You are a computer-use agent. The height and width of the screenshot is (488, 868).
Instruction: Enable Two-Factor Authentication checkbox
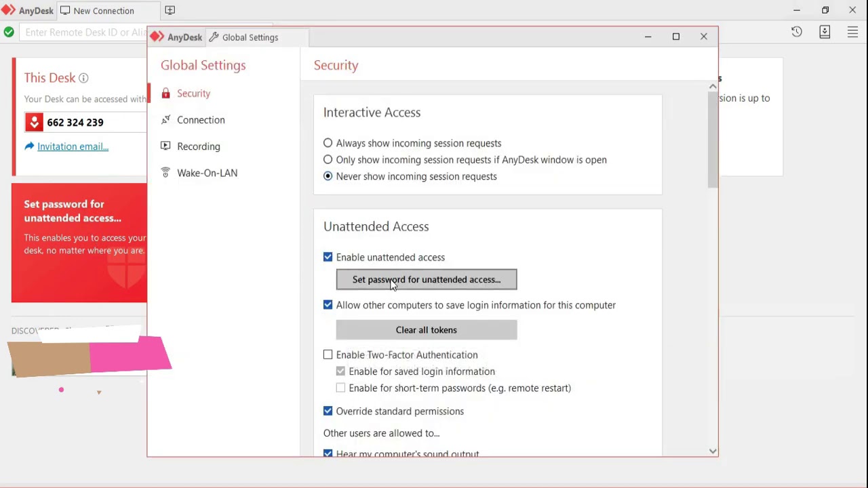click(328, 354)
